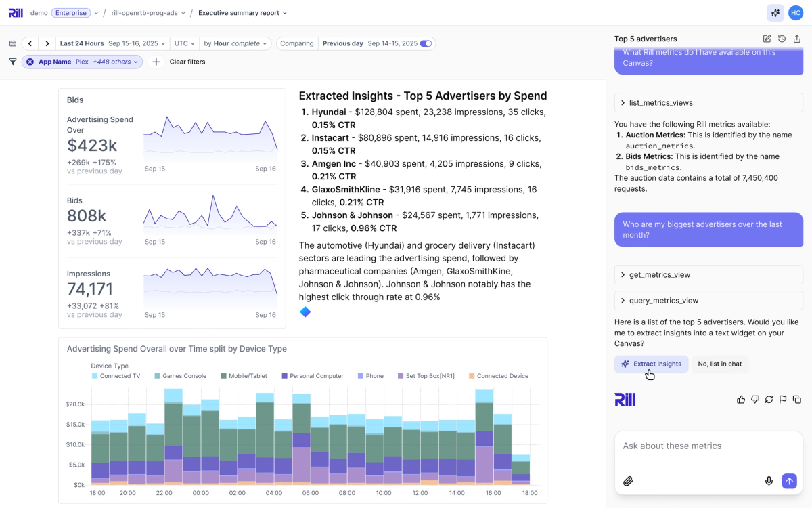Go to previous time period arrow
The image size is (812, 508).
pos(30,43)
